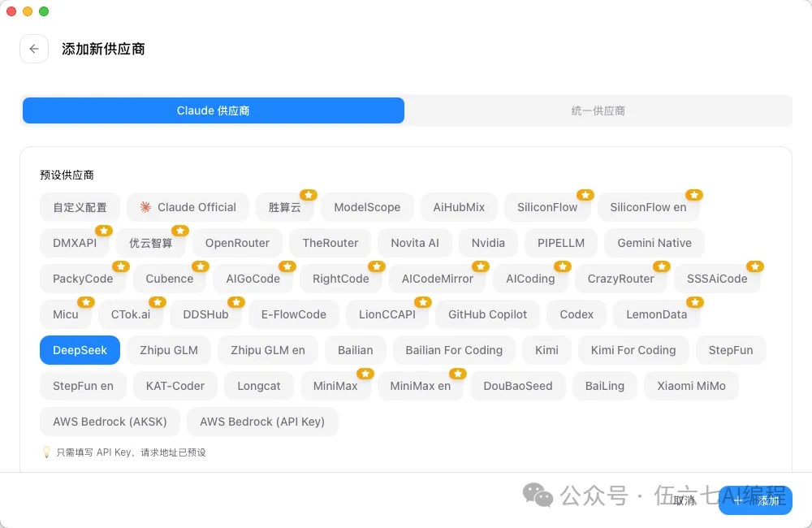Select the Gemini Native provider

click(x=654, y=243)
